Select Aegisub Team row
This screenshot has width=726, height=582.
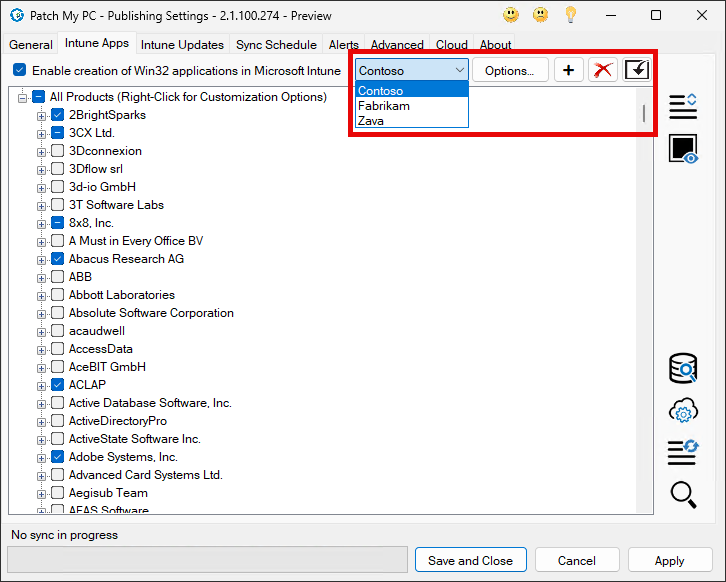(x=108, y=493)
